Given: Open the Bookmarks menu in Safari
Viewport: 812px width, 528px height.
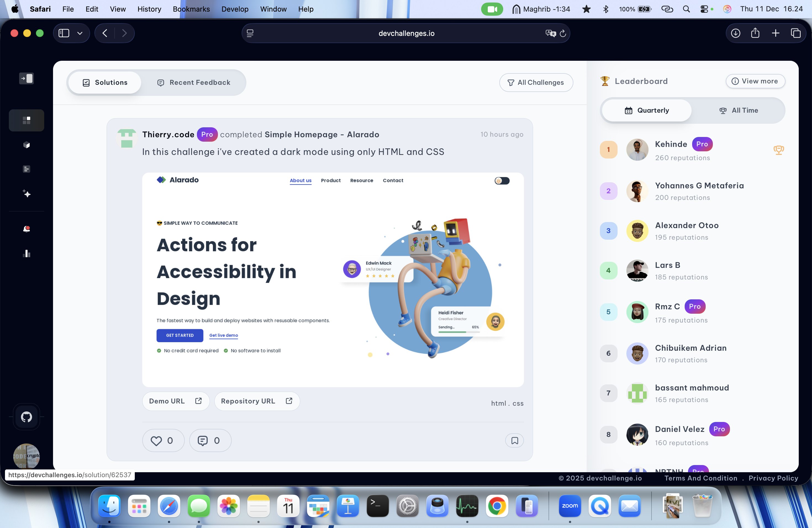Looking at the screenshot, I should [x=191, y=9].
